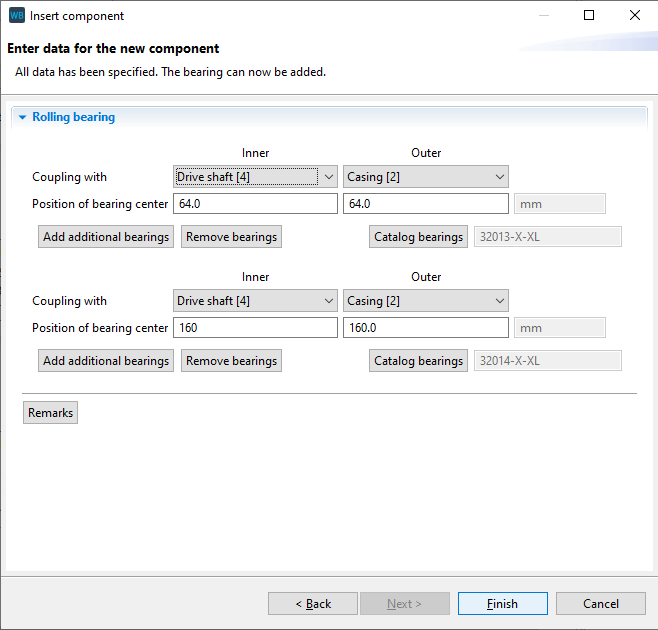Open the Remarks button
Image resolution: width=658 pixels, height=630 pixels.
tap(50, 413)
